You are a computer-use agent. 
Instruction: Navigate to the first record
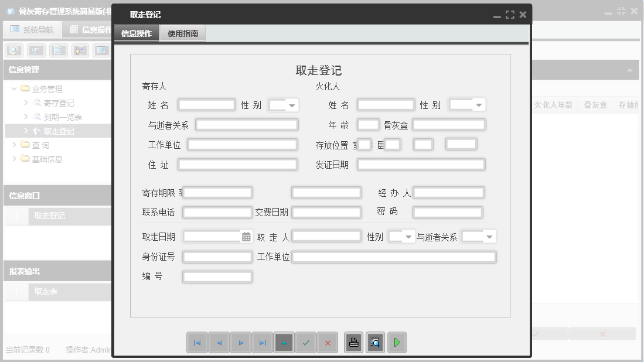coord(197,343)
